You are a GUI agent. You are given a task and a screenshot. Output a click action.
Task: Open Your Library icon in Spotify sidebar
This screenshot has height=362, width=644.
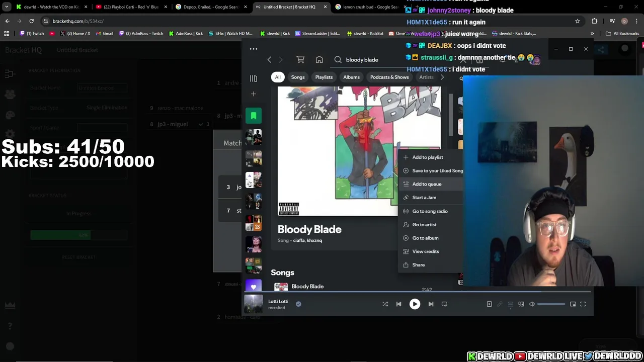tap(254, 78)
